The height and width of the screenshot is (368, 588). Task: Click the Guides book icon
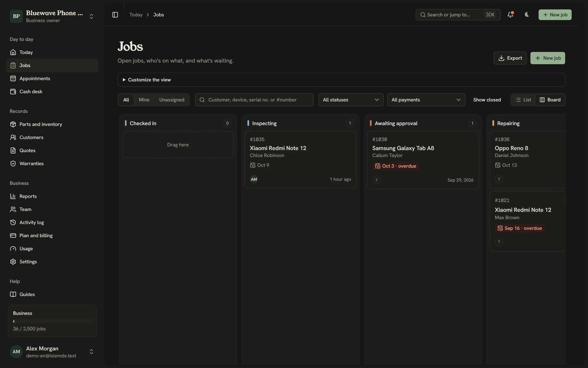pos(13,294)
